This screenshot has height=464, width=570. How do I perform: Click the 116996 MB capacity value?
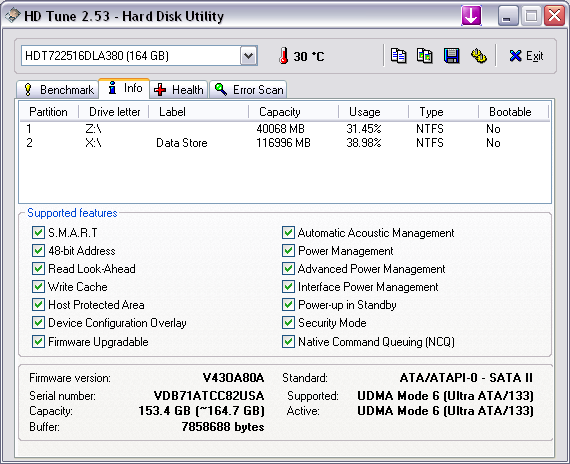click(x=283, y=143)
